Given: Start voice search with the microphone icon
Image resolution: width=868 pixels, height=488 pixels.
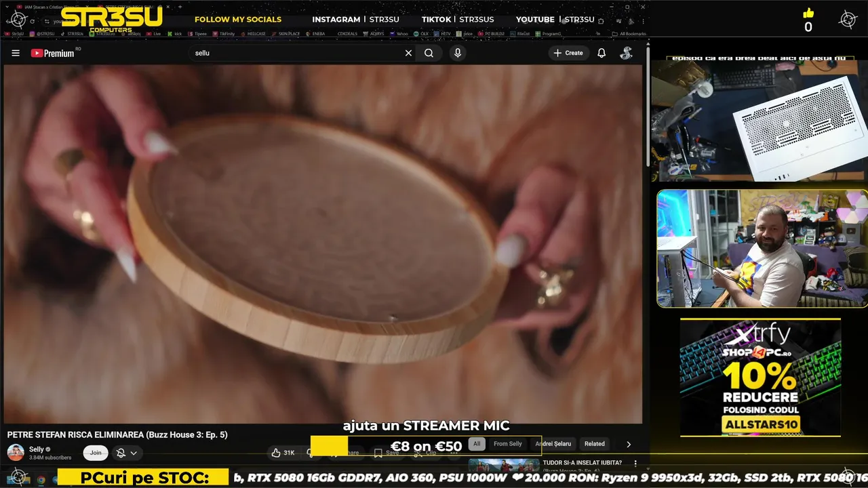Looking at the screenshot, I should 458,53.
